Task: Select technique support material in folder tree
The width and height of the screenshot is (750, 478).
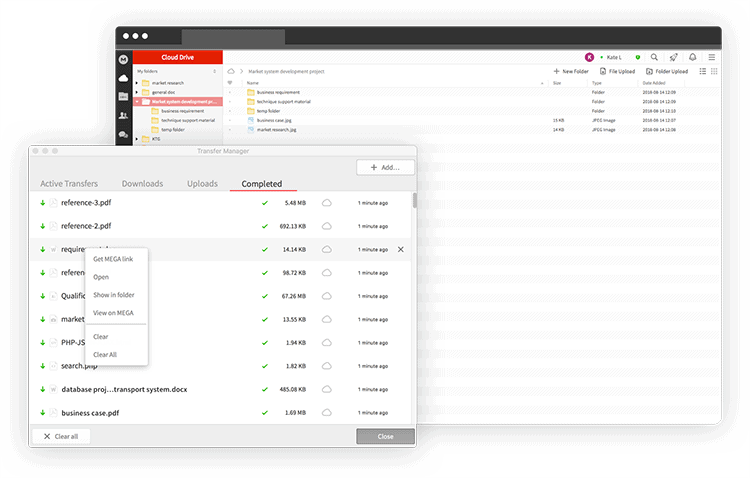Action: tap(183, 120)
